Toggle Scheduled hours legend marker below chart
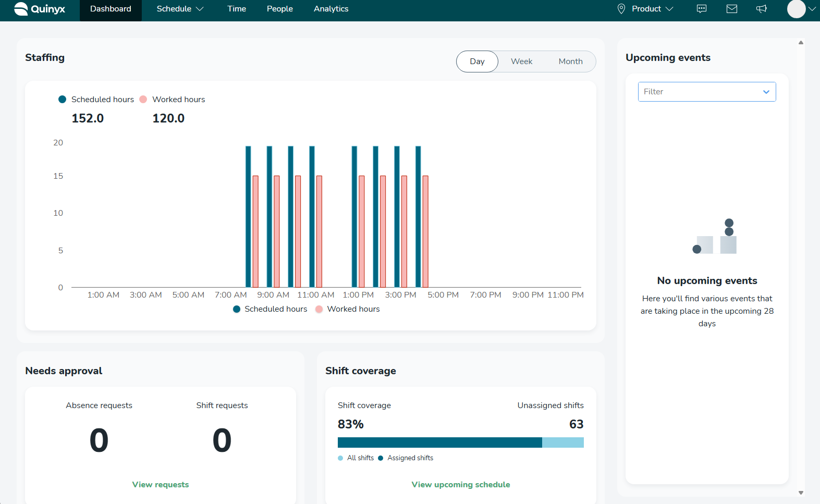 coord(237,309)
